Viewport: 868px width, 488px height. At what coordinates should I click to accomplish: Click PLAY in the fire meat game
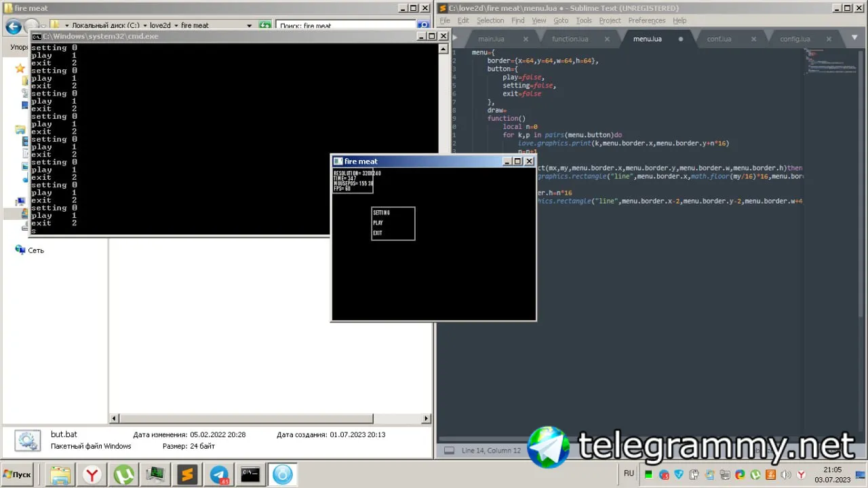(x=378, y=223)
